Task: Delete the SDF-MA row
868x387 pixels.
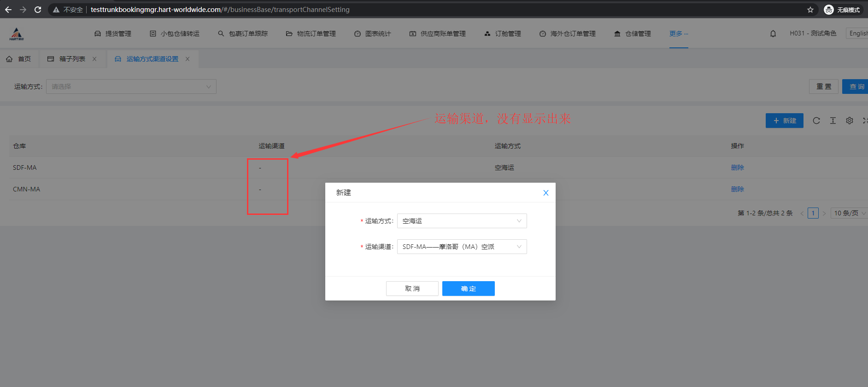Action: 737,168
